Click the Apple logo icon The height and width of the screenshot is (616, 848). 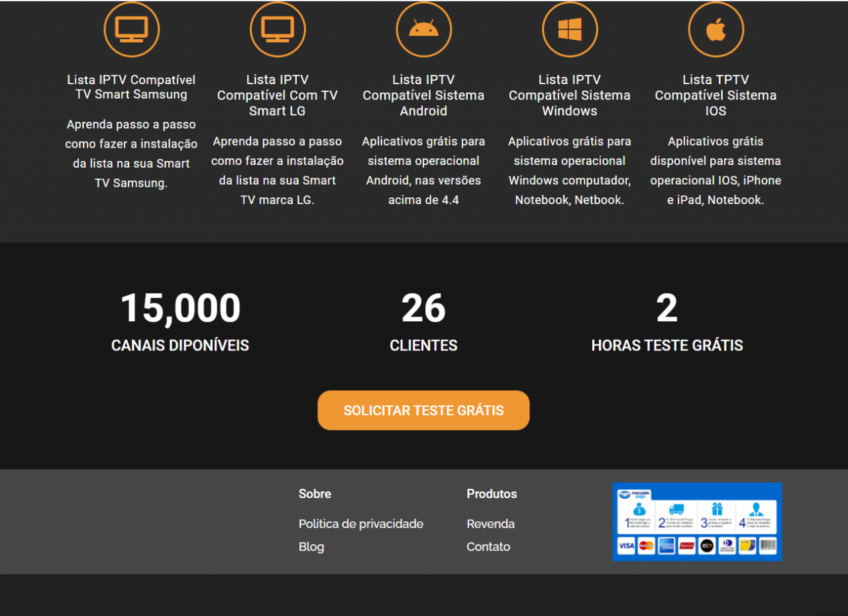click(x=715, y=29)
